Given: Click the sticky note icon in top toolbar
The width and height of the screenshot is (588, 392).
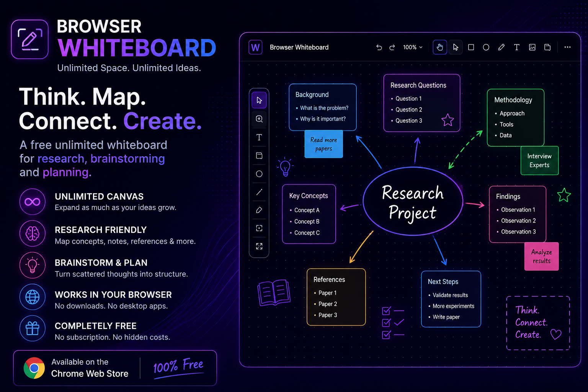Looking at the screenshot, I should [547, 47].
